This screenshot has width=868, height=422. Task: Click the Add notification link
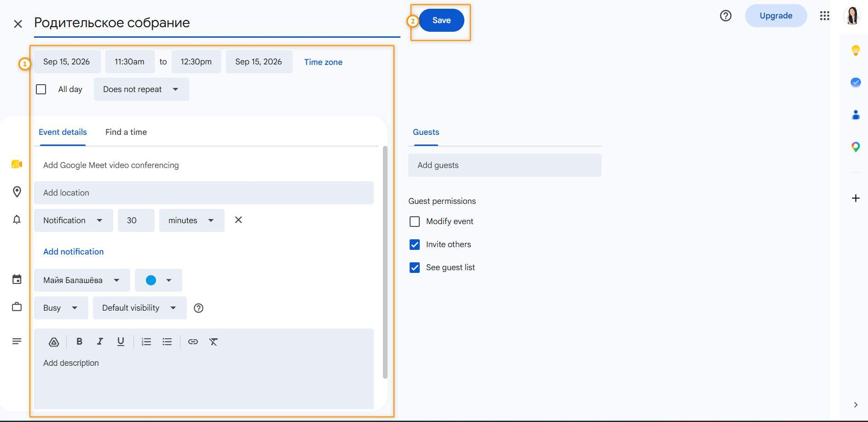[74, 252]
